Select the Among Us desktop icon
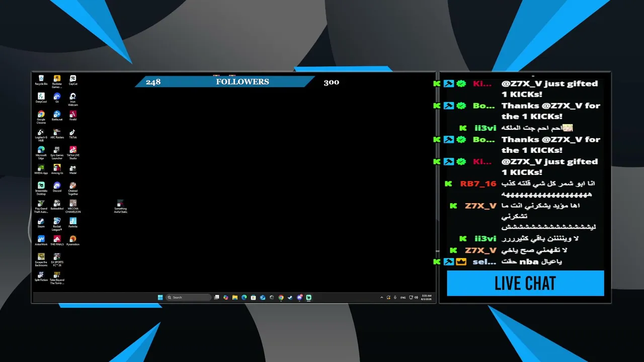644x362 pixels. click(57, 169)
